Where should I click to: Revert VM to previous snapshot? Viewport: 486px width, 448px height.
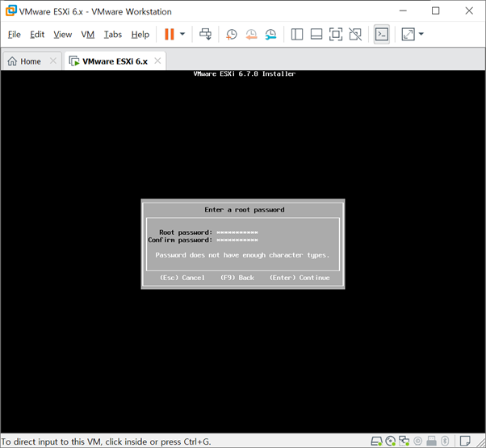pyautogui.click(x=251, y=34)
